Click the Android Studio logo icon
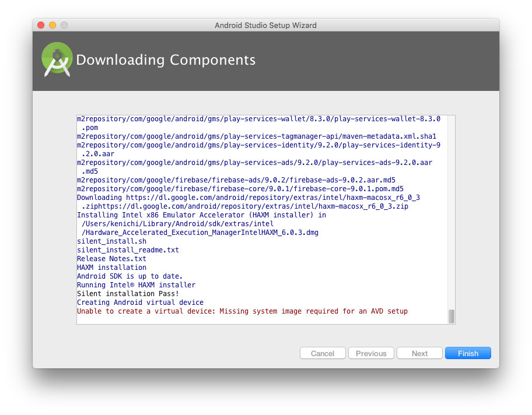 (57, 59)
